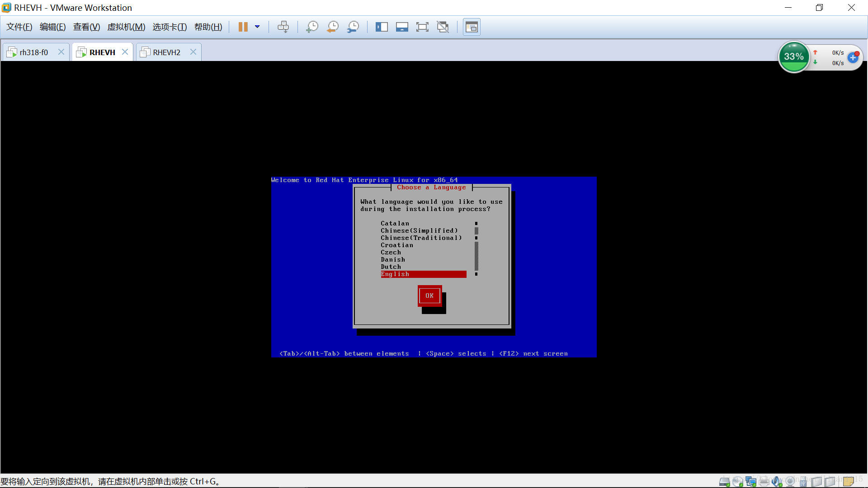This screenshot has width=868, height=488.
Task: Open the 编辑(E) menu
Action: (x=53, y=27)
